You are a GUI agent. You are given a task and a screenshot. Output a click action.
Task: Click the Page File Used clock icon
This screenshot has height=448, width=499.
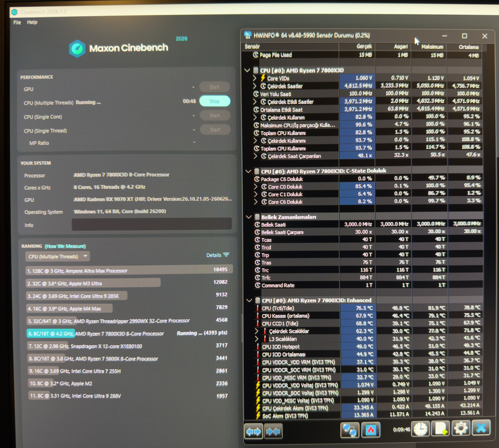pyautogui.click(x=256, y=55)
